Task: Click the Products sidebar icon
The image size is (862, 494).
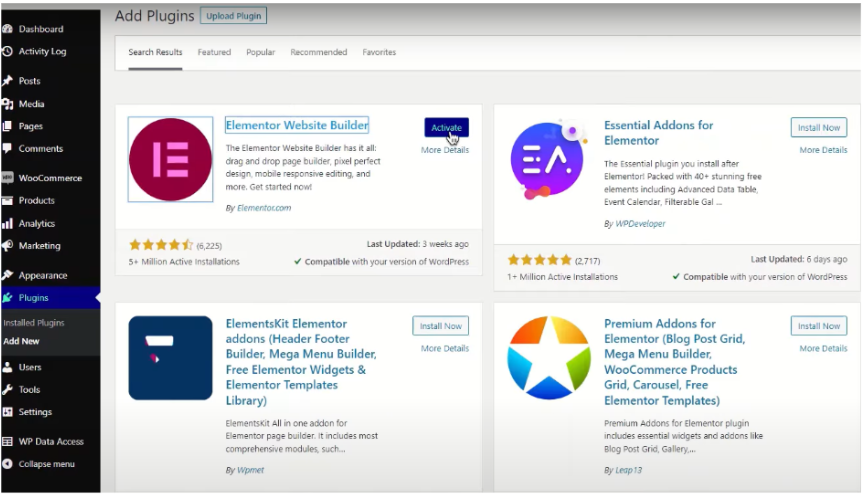Action: point(7,201)
